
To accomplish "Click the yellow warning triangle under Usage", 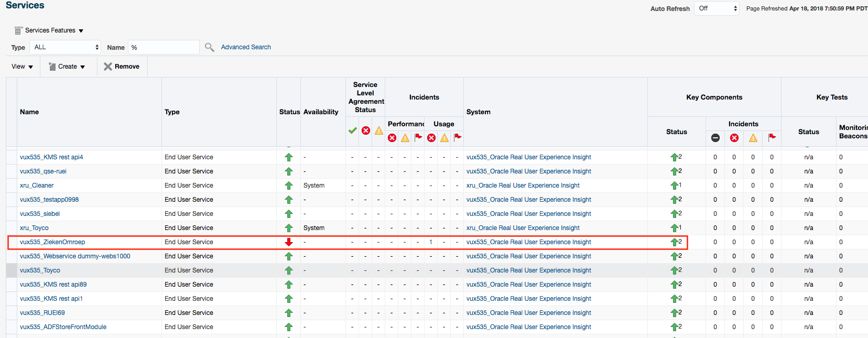I will (x=444, y=138).
